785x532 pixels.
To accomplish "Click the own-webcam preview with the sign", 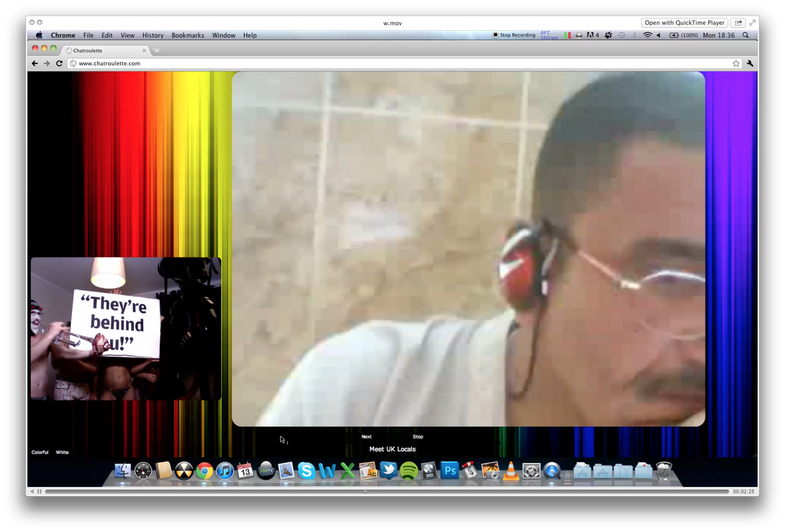I will pyautogui.click(x=126, y=328).
